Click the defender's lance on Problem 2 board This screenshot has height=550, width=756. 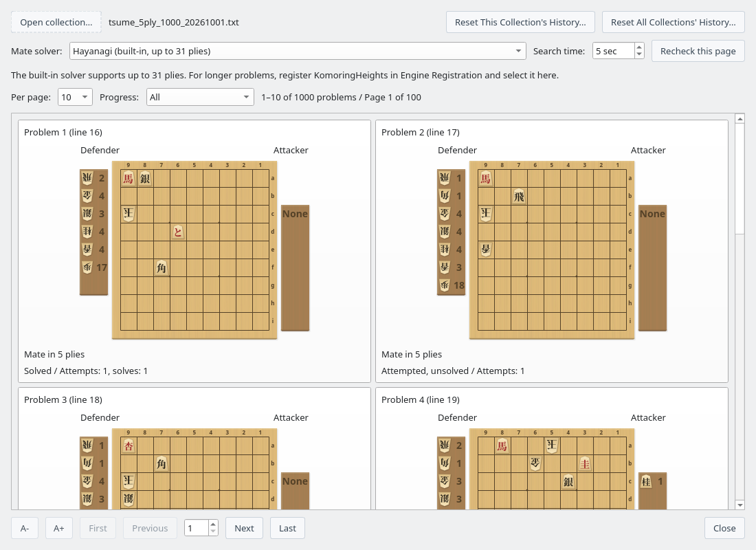pyautogui.click(x=485, y=250)
